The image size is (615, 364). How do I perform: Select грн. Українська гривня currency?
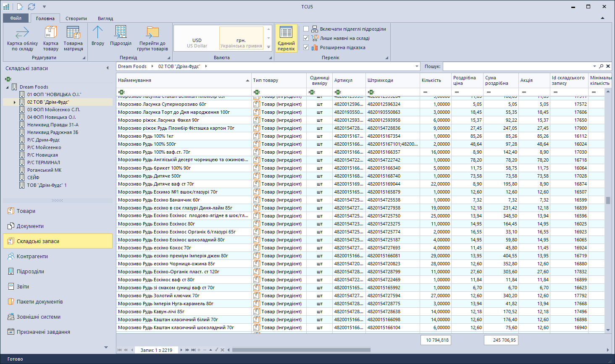241,38
